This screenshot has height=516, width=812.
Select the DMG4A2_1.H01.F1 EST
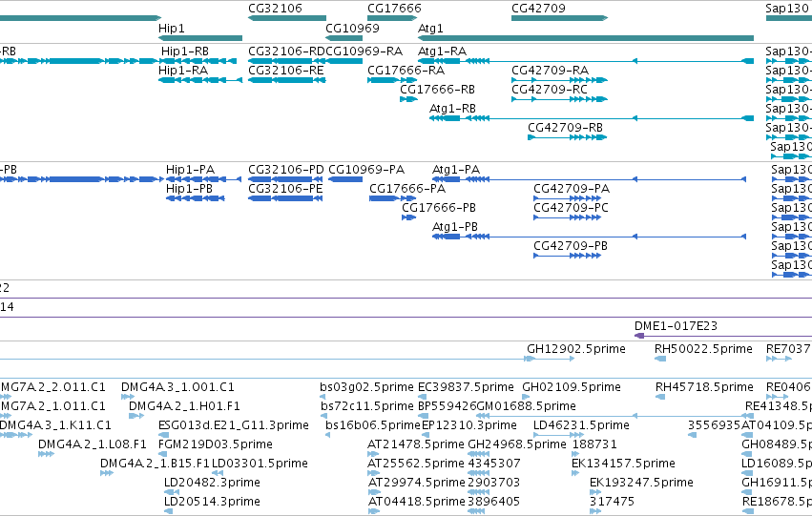136,416
